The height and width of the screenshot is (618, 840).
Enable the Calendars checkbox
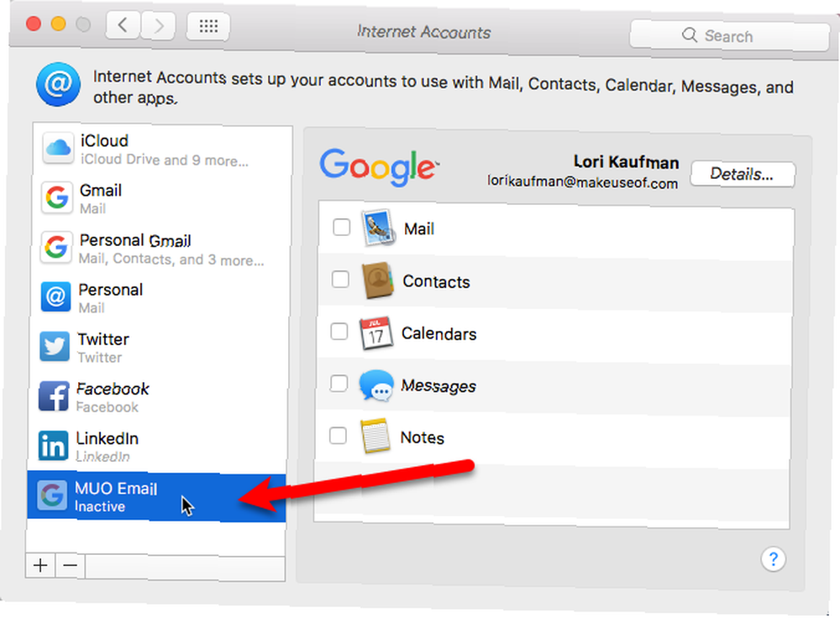pyautogui.click(x=339, y=331)
